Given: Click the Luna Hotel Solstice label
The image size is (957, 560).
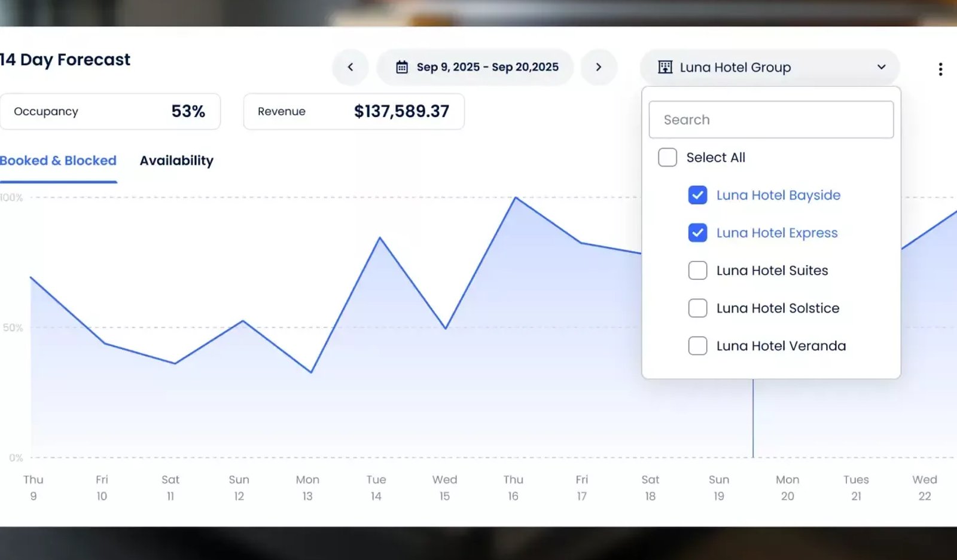Looking at the screenshot, I should 778,308.
